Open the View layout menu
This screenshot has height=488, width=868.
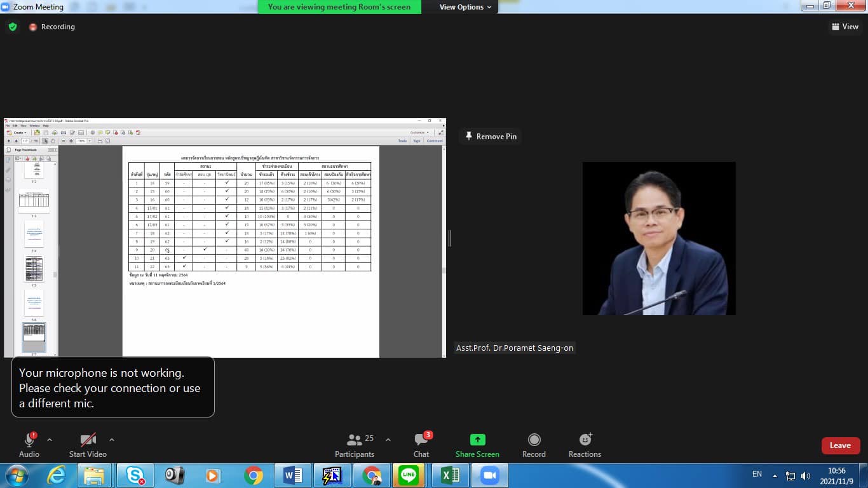[x=844, y=27]
